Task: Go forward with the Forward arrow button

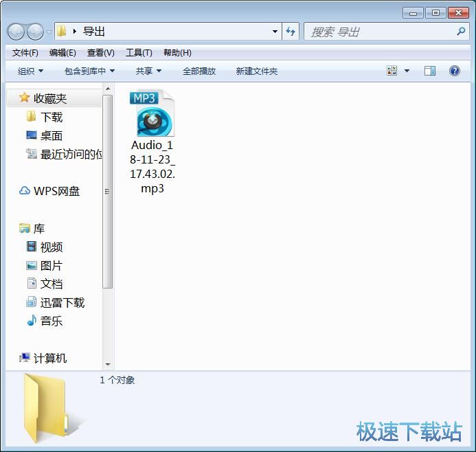Action: coord(35,32)
